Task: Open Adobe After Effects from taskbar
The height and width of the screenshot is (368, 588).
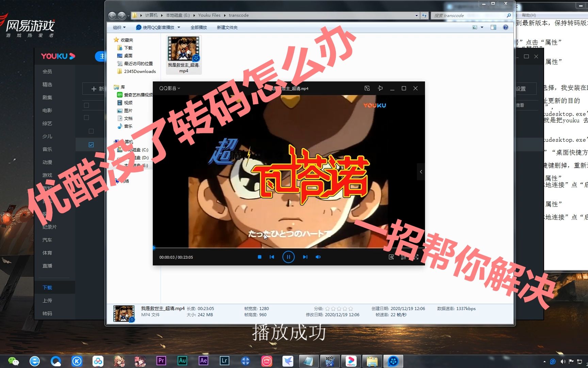Action: pyautogui.click(x=203, y=361)
